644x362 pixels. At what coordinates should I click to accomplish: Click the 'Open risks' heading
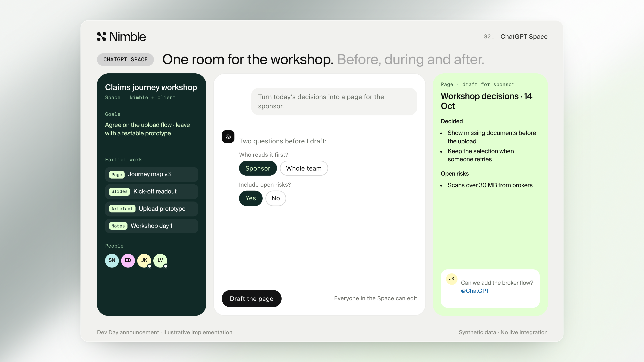[455, 174]
